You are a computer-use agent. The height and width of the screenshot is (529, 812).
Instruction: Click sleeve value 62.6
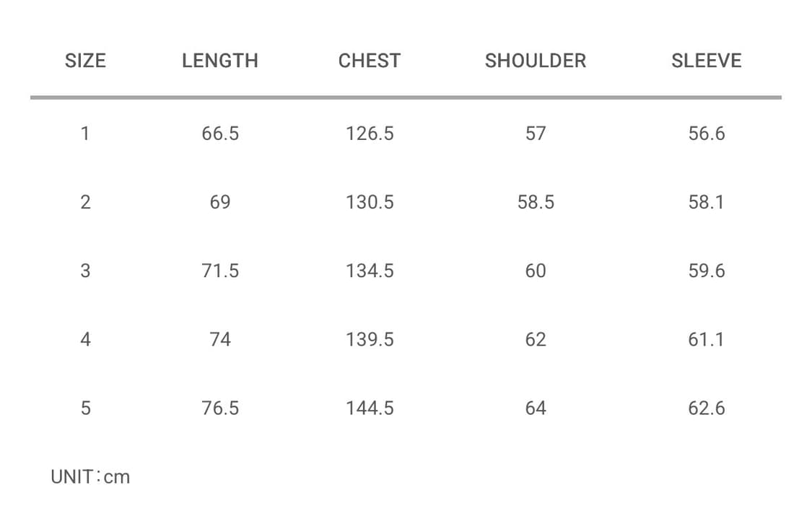[706, 408]
